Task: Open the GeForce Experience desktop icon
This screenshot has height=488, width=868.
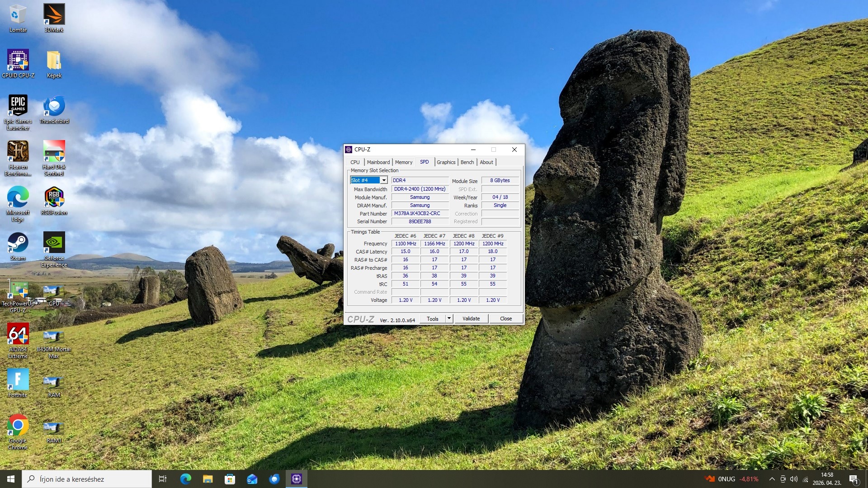Action: click(54, 243)
